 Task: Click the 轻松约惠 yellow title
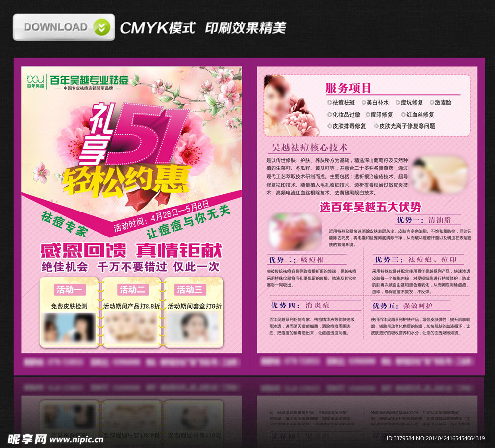click(125, 181)
